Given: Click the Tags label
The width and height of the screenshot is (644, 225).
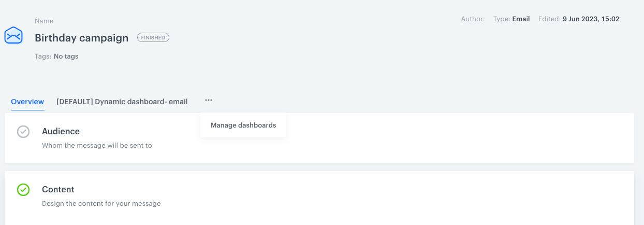Looking at the screenshot, I should (43, 56).
